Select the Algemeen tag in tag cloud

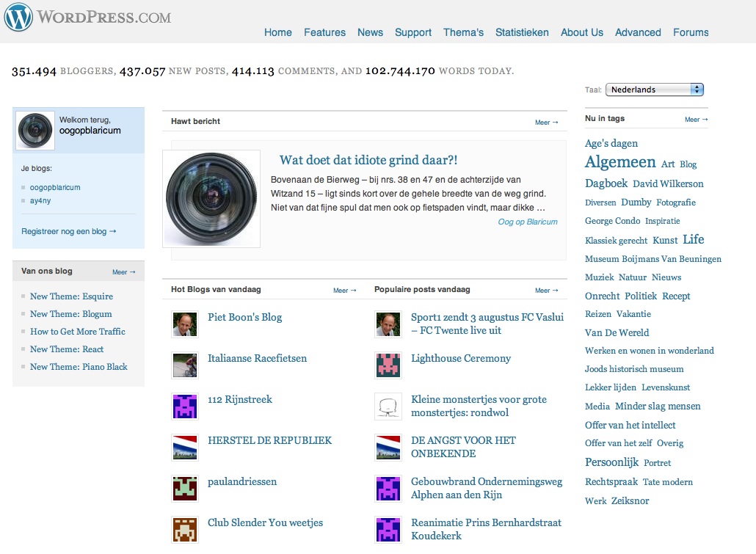point(620,162)
